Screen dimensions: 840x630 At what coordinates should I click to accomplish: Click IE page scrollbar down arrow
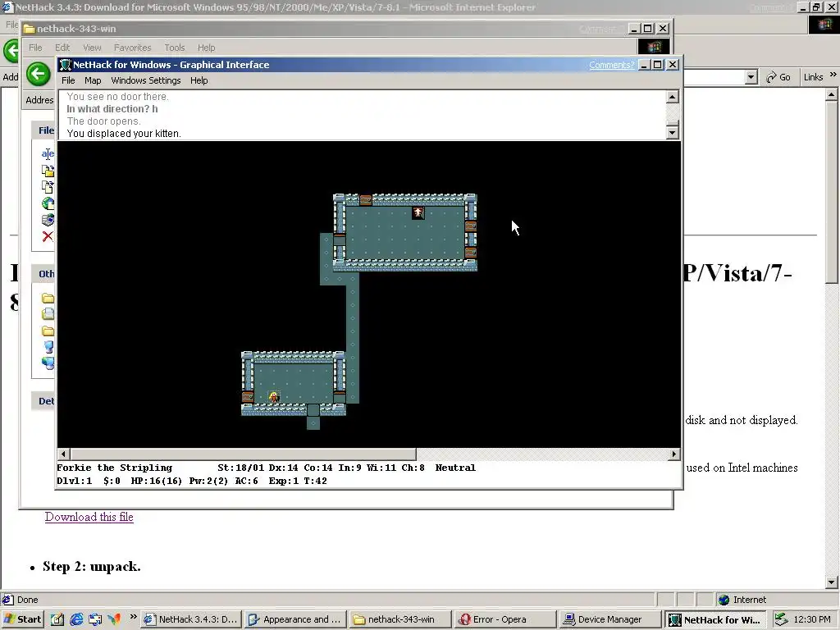[x=832, y=582]
